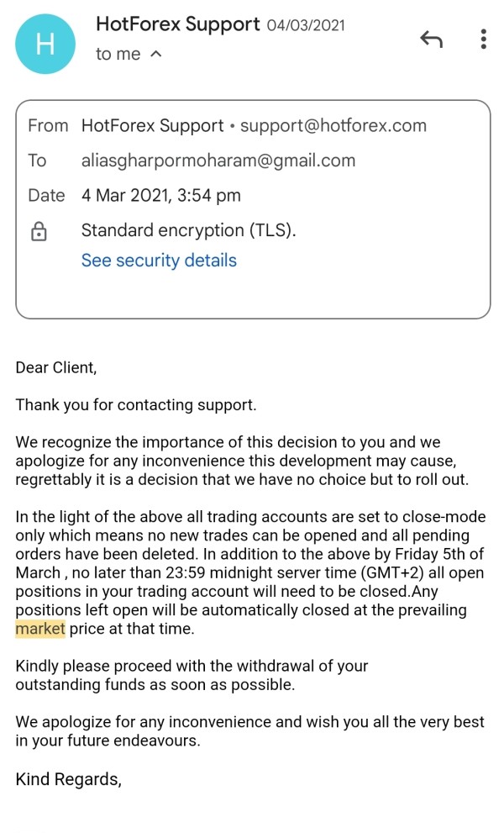Open the "See security details" link
Viewport: 504px width, 833px height.
(x=159, y=261)
